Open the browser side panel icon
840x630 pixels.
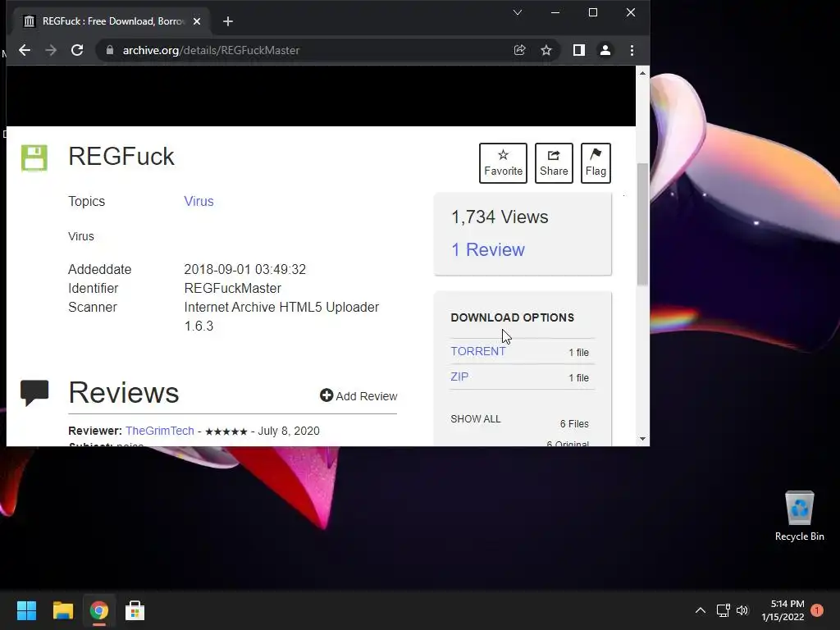pos(579,50)
